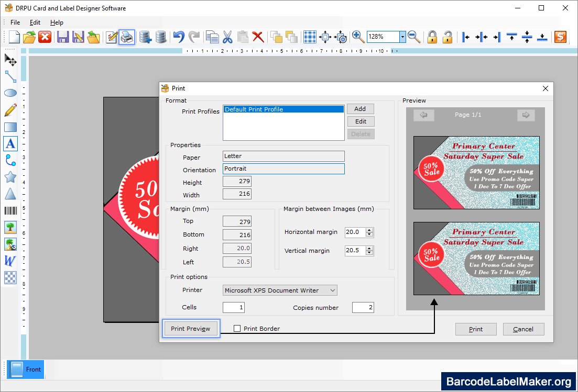The image size is (578, 392).
Task: Create a new label document
Action: (14, 37)
